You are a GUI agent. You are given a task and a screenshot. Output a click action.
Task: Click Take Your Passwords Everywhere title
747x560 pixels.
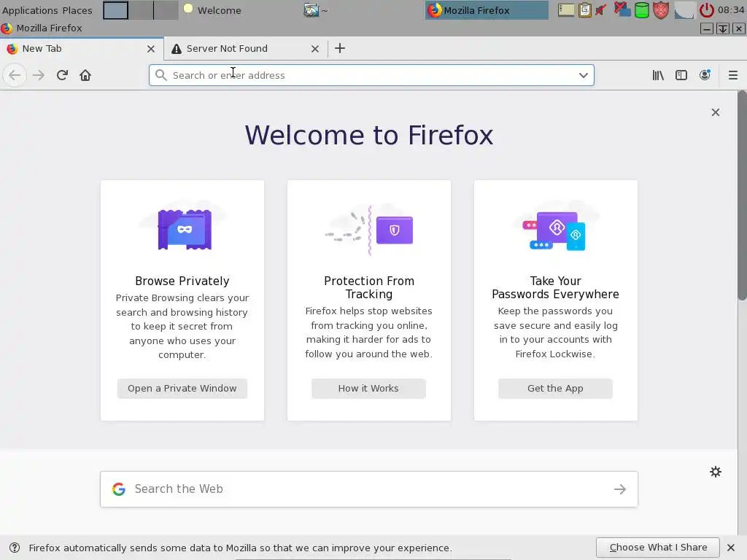tap(555, 287)
